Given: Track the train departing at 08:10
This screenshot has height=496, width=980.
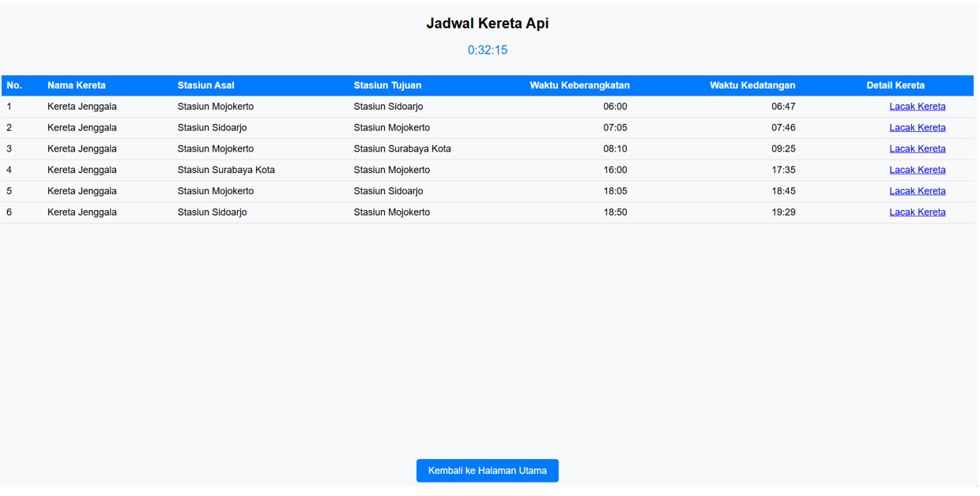Looking at the screenshot, I should point(917,148).
